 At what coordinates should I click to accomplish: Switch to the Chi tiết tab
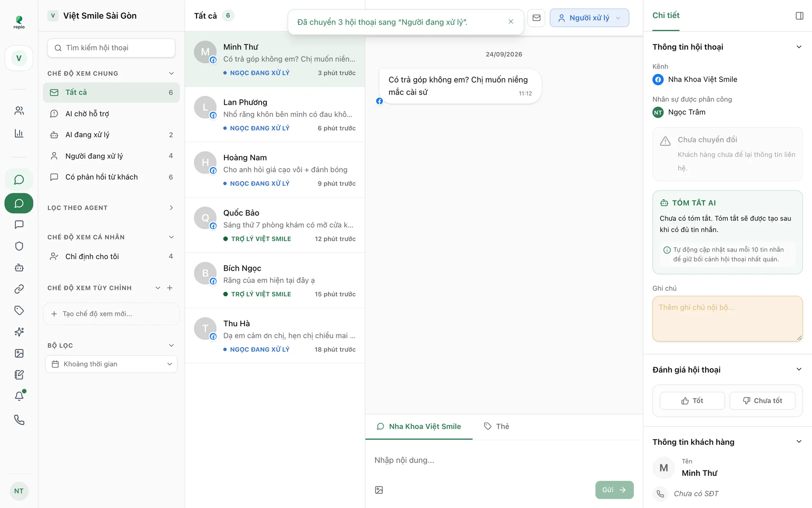666,15
